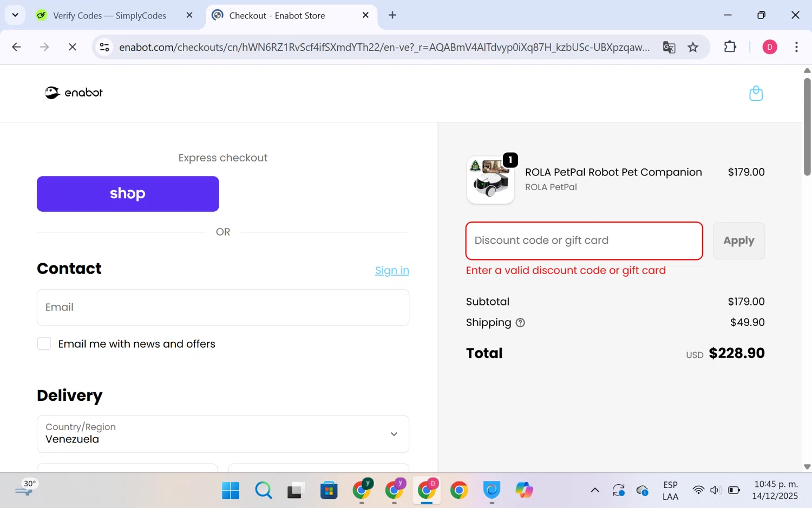Viewport: 812px width, 508px height.
Task: Go back to the previous page
Action: [x=16, y=47]
